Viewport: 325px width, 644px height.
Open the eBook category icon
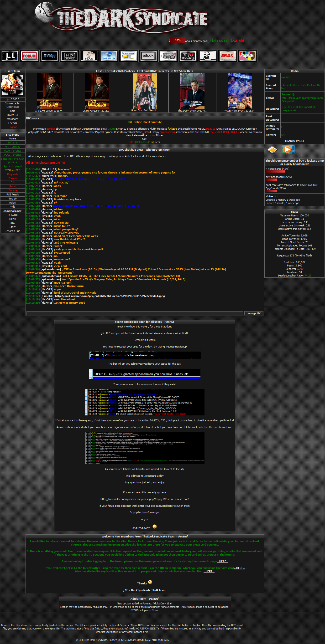148,56
